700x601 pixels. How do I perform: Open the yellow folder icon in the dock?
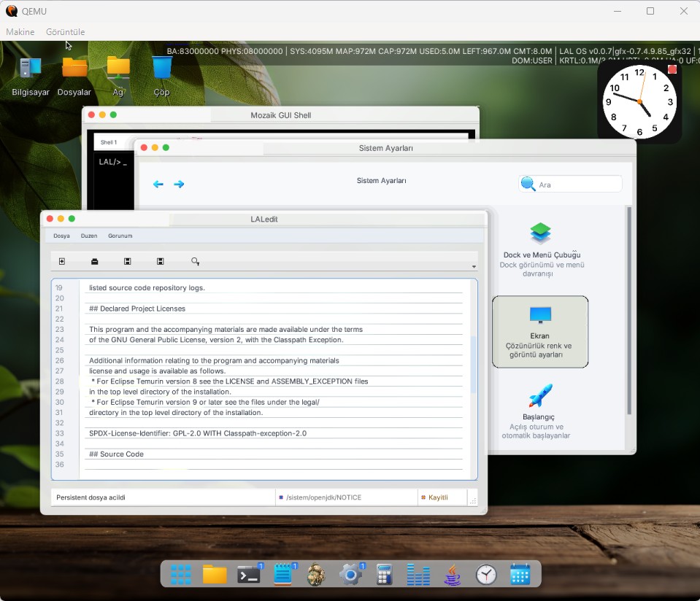pos(215,574)
